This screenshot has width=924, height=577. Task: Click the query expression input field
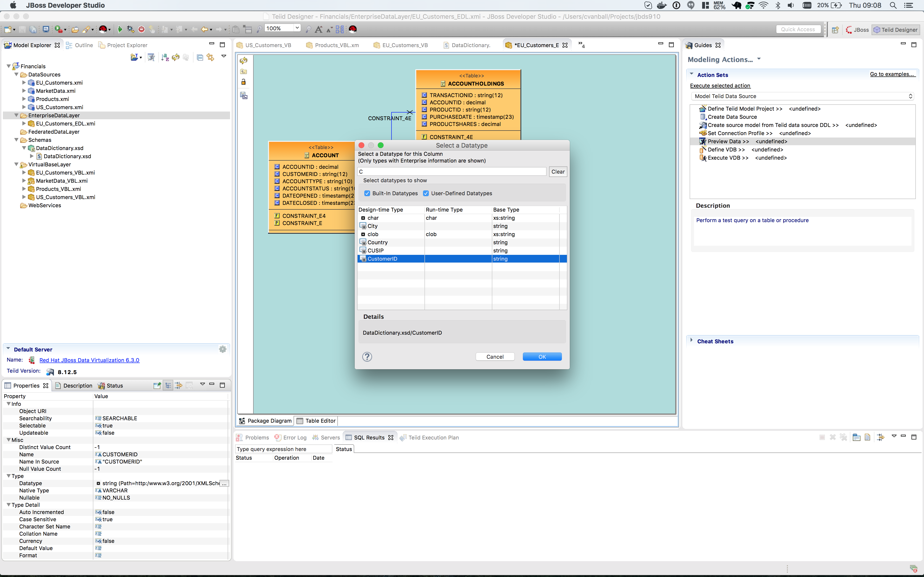click(x=283, y=449)
